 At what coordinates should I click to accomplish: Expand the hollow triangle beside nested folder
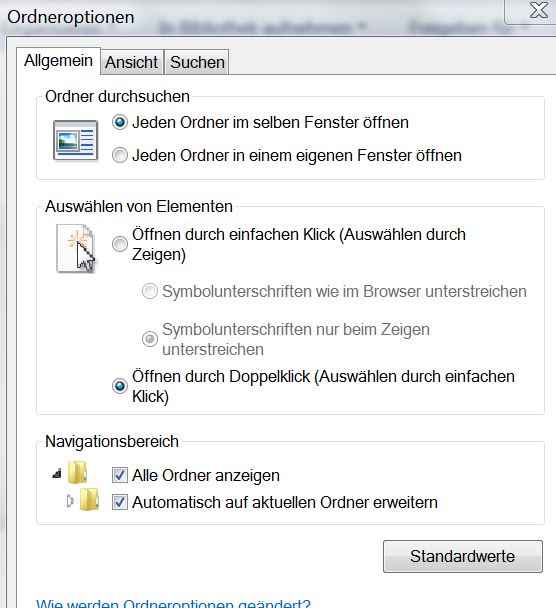point(70,501)
